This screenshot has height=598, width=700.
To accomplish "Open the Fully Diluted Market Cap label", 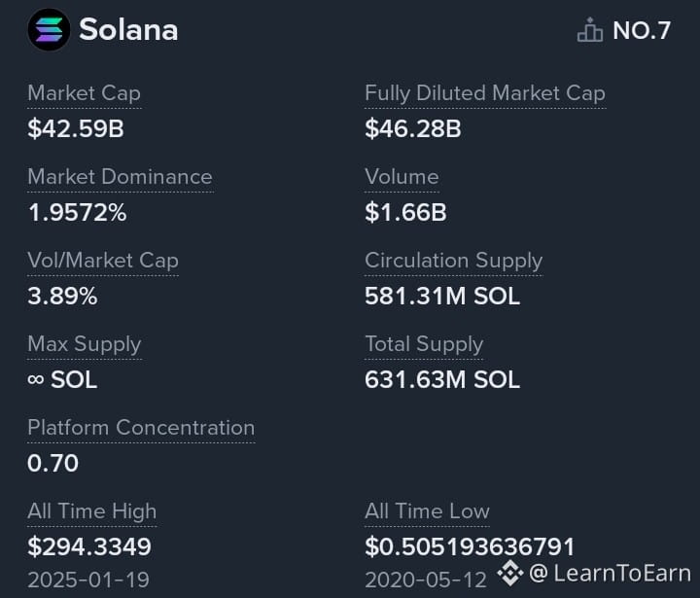I will 485,93.
